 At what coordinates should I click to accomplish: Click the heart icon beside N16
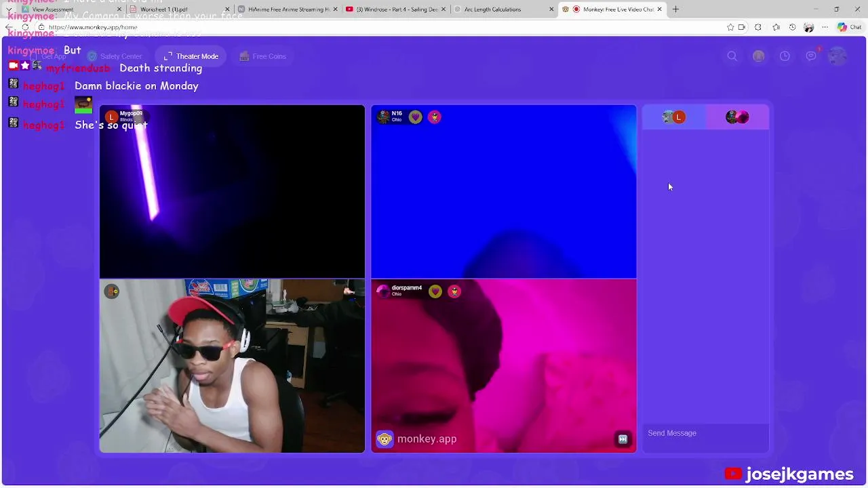tap(415, 117)
